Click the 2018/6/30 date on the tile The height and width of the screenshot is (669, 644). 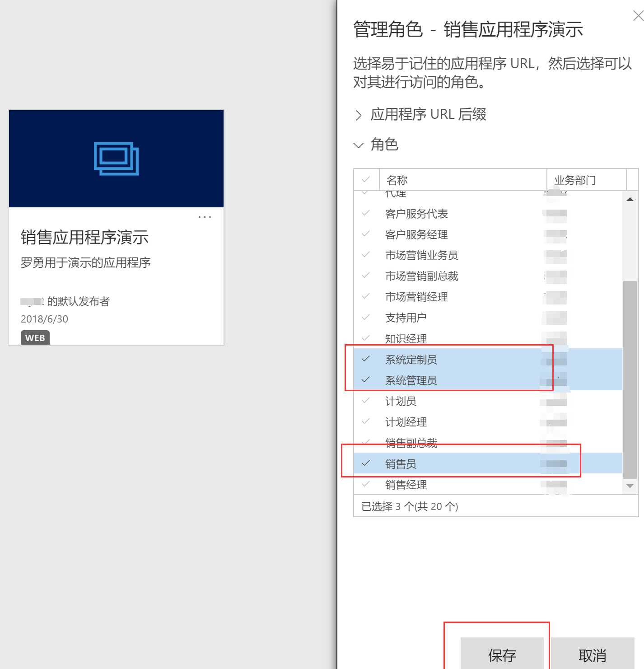(44, 319)
